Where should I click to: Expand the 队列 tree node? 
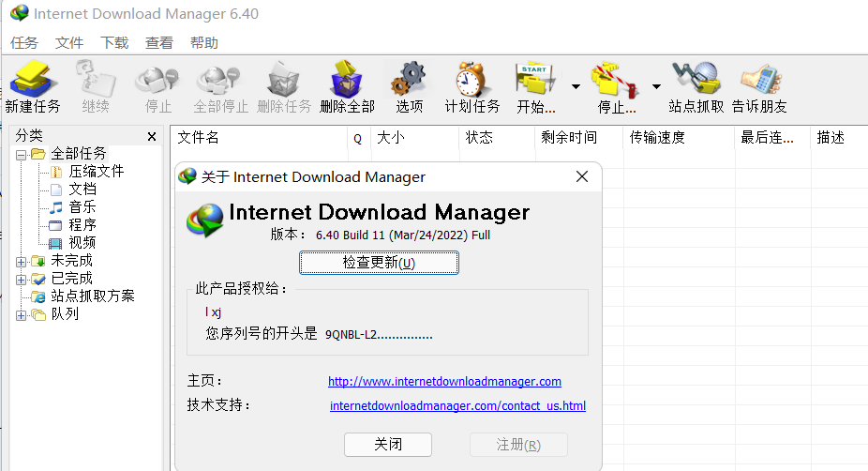(22, 314)
